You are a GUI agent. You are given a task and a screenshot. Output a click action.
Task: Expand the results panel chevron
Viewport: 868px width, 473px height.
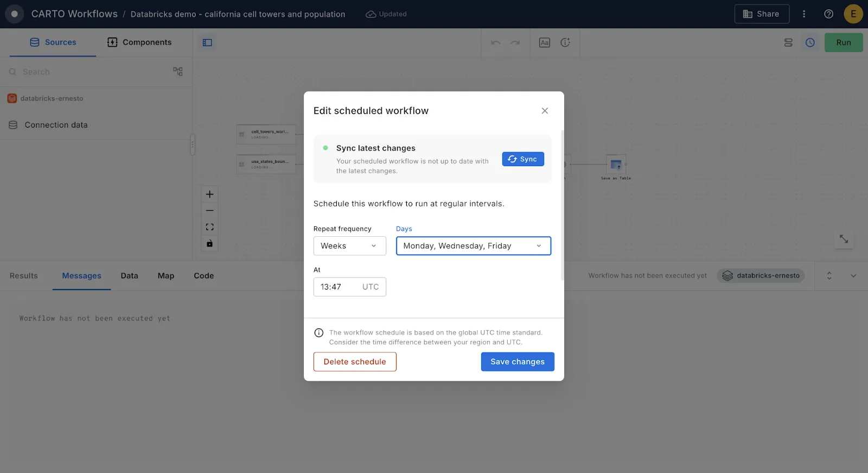click(853, 276)
